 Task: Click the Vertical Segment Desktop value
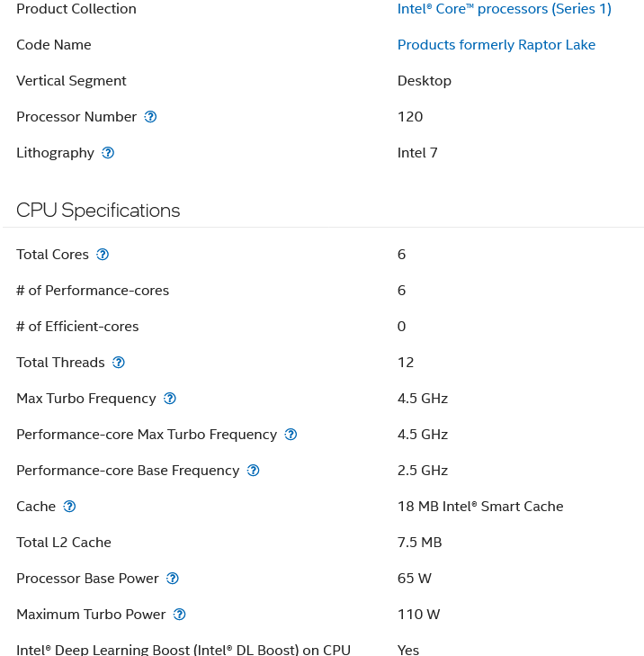424,81
